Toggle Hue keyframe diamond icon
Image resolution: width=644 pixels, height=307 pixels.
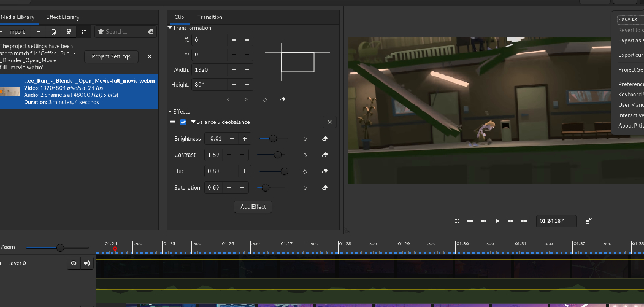305,171
